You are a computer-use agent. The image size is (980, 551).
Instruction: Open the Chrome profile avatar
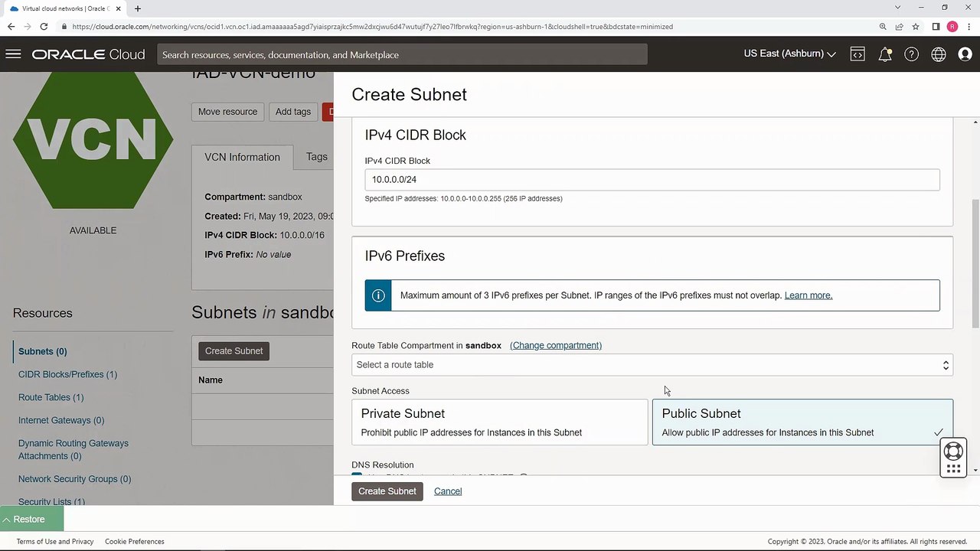point(952,26)
